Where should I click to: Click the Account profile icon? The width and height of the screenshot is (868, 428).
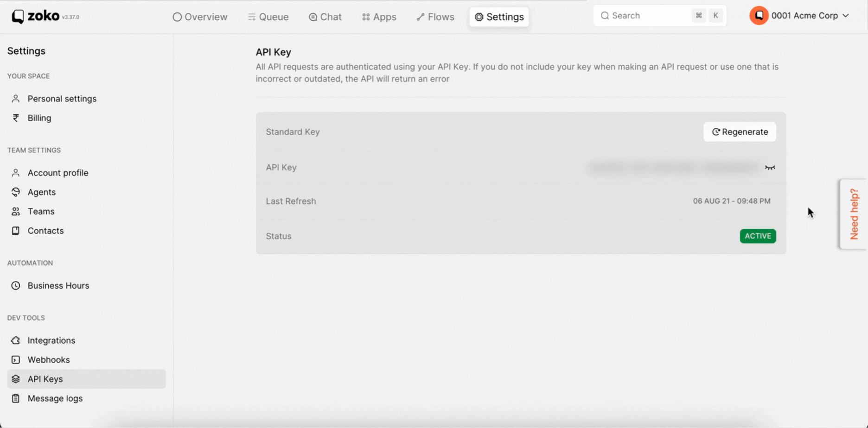coord(16,173)
